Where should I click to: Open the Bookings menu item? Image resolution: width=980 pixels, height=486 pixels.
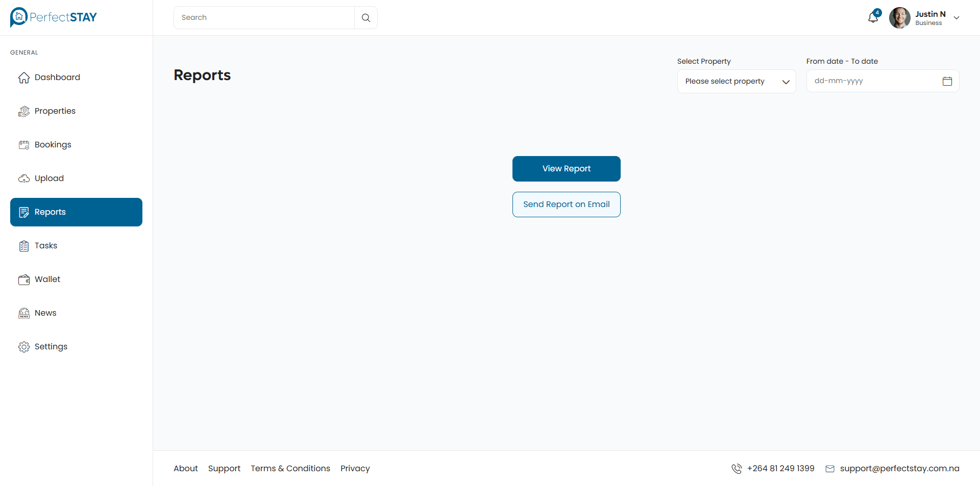[53, 145]
